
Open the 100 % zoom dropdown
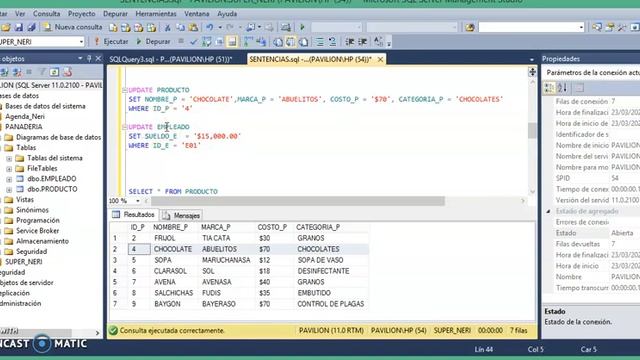138,201
